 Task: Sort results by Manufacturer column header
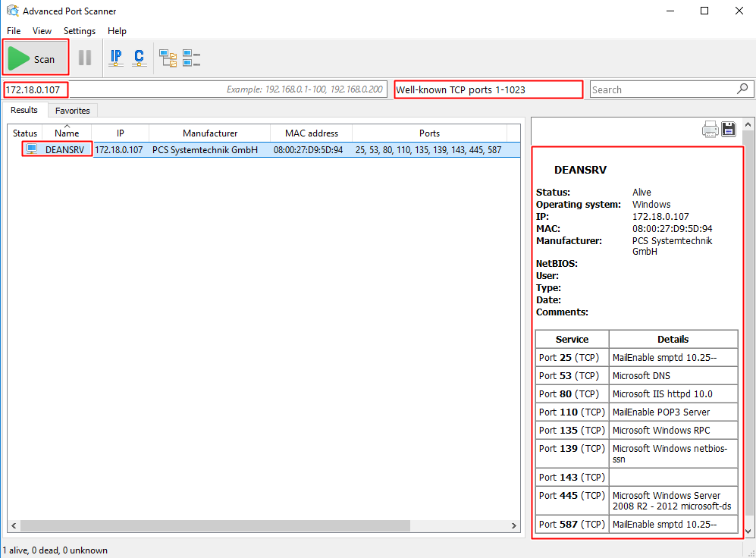[x=210, y=133]
